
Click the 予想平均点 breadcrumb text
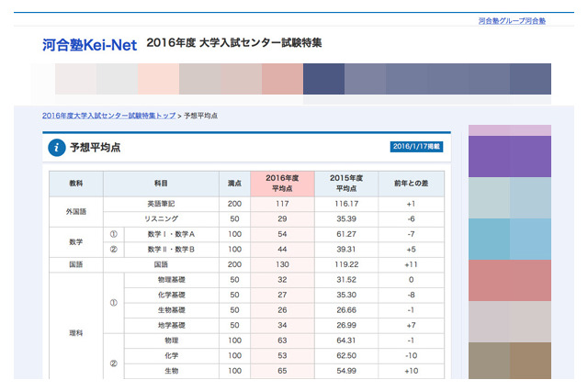coord(200,116)
